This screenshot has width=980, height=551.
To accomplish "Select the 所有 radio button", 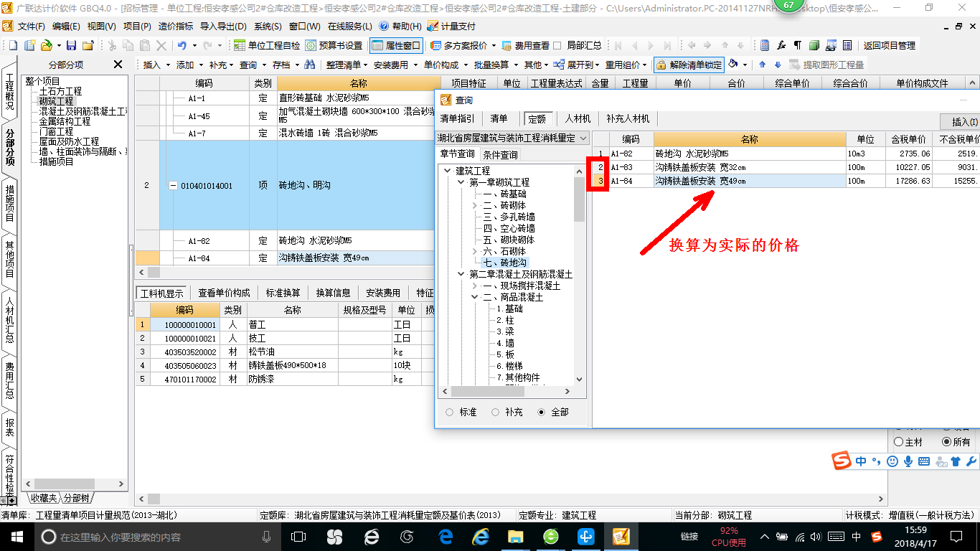I will click(x=947, y=442).
